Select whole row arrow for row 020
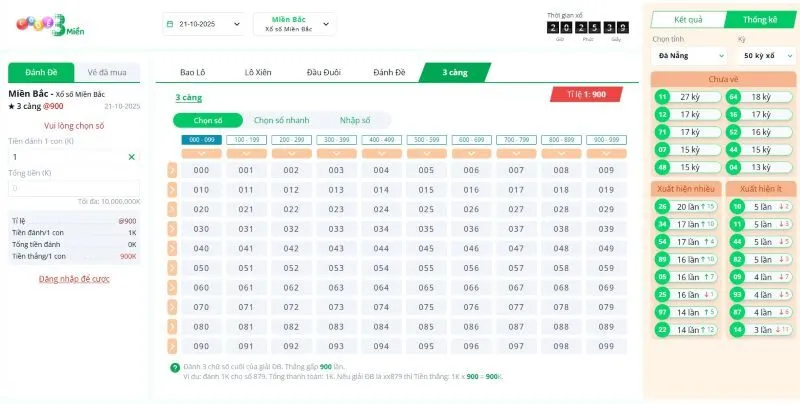Viewport: 800px width, 404px height. (x=172, y=209)
